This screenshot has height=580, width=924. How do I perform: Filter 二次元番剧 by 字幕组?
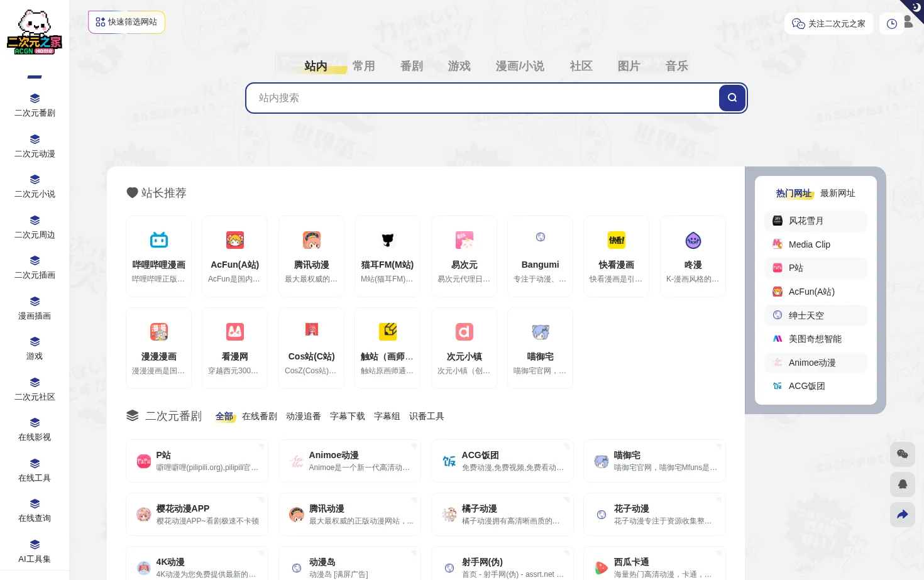pyautogui.click(x=387, y=416)
